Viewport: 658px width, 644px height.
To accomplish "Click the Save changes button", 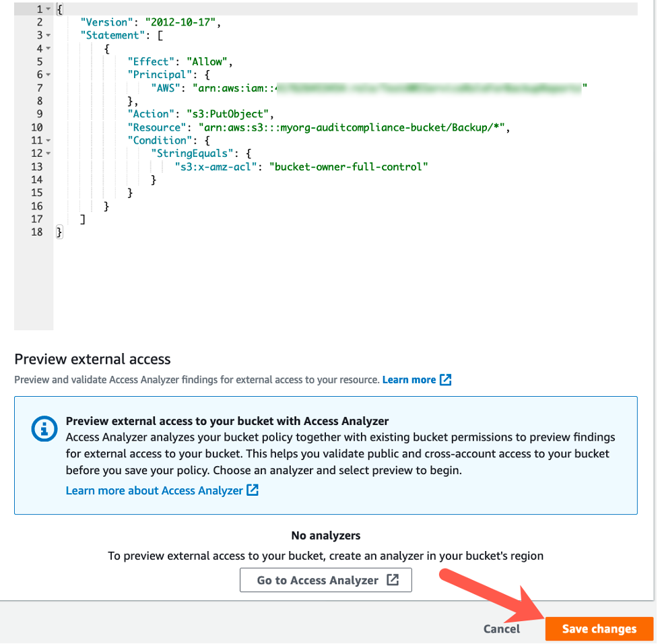I will pyautogui.click(x=599, y=629).
